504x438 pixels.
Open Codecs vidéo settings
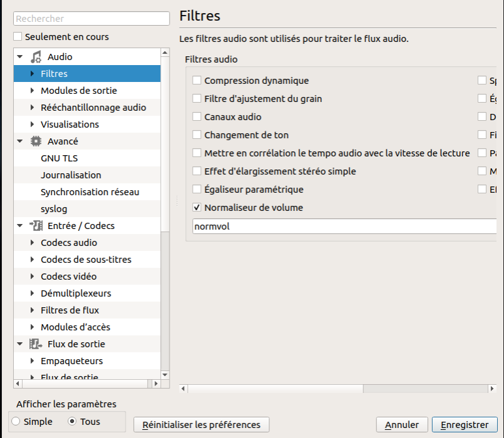(x=68, y=277)
